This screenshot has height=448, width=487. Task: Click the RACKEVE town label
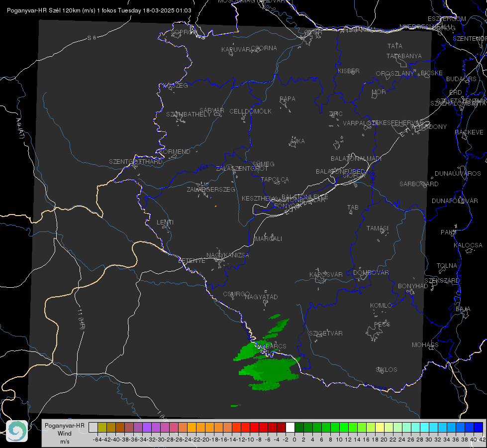[x=469, y=132]
